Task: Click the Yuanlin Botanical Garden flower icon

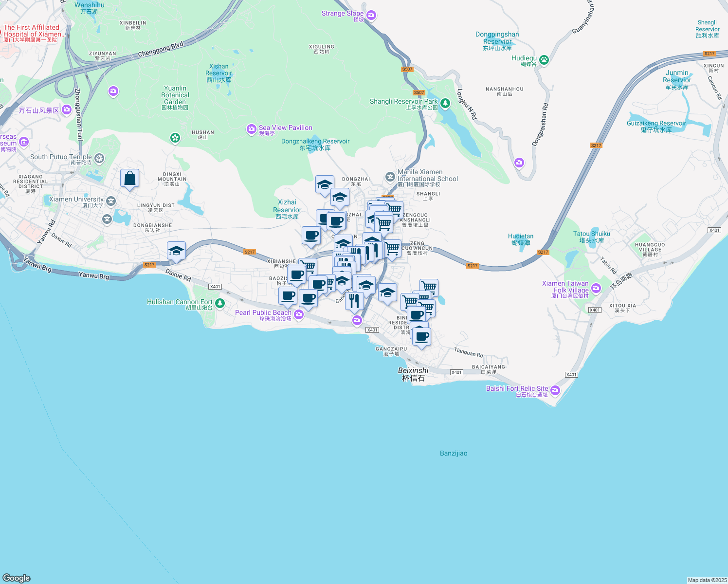Action: coord(175,138)
